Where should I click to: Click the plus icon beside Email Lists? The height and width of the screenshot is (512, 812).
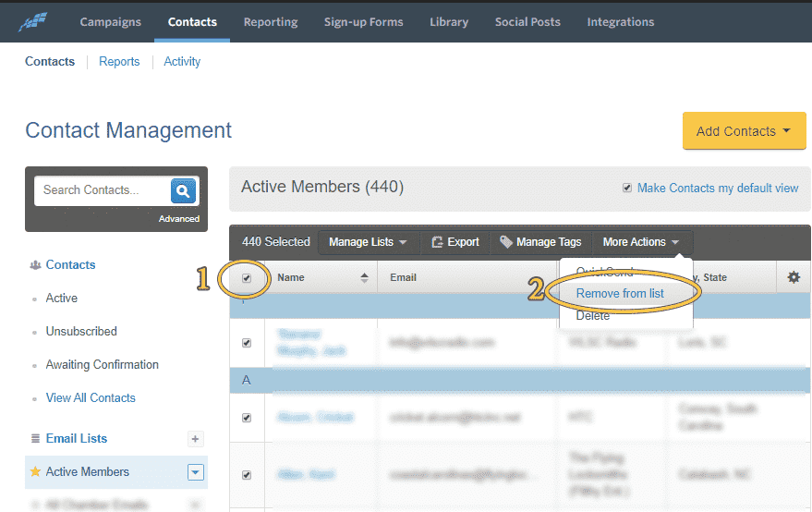tap(195, 439)
